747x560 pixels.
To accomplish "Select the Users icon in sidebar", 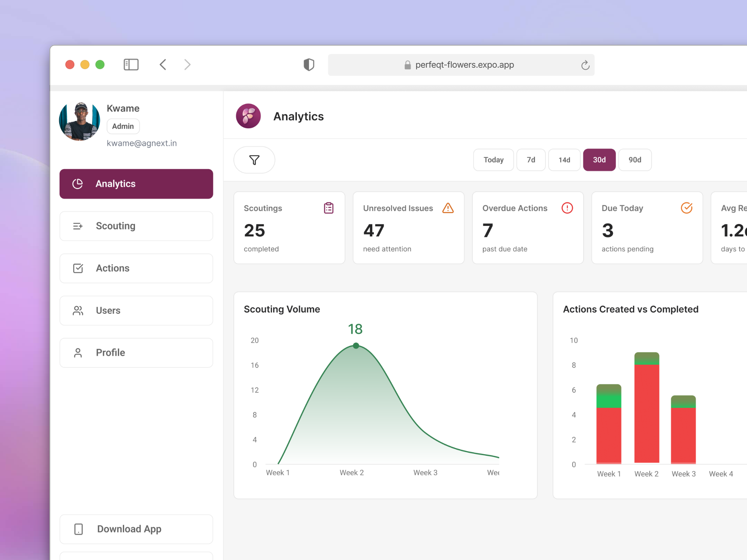I will coord(78,310).
